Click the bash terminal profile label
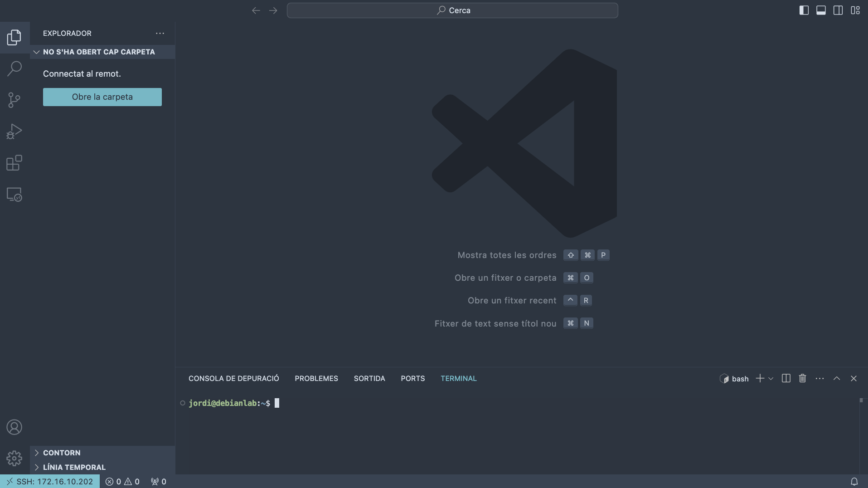 point(734,379)
